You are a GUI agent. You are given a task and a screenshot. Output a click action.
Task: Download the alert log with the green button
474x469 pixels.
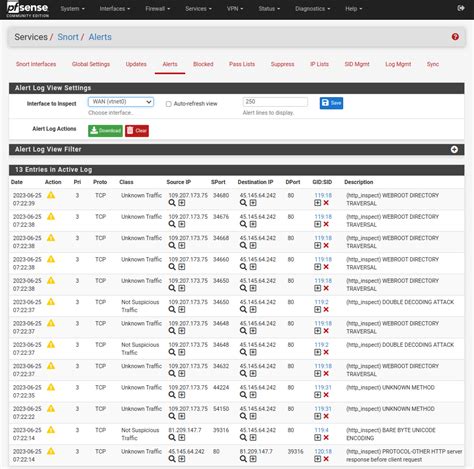pyautogui.click(x=105, y=131)
